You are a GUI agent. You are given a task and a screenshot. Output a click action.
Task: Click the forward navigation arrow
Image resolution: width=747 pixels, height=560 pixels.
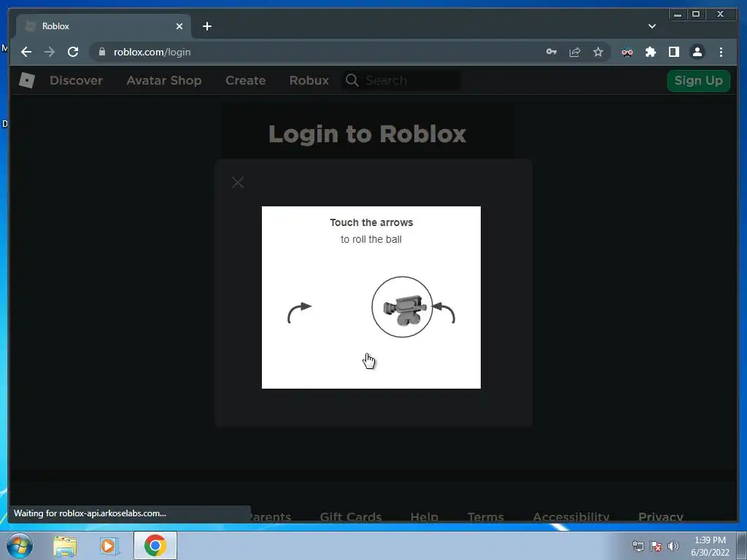click(50, 52)
